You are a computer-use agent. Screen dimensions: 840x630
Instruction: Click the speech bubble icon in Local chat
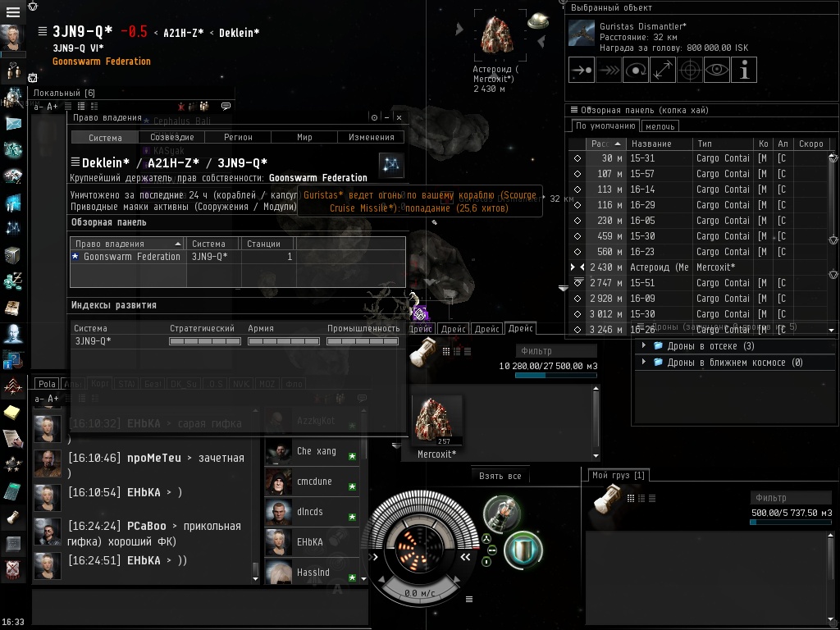[226, 106]
